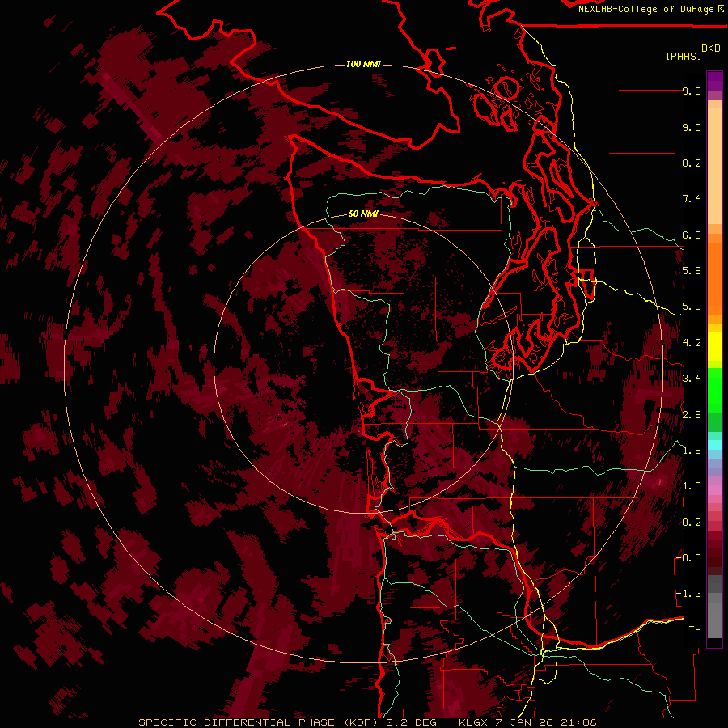Click the 9.8 value on the color scale
The width and height of the screenshot is (728, 728).
[692, 91]
